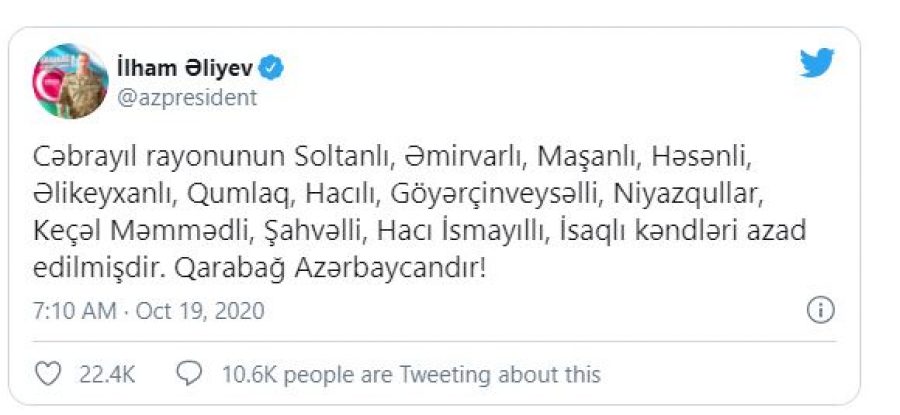The image size is (900, 415).
Task: Open the @azpresident handle link
Action: [188, 97]
